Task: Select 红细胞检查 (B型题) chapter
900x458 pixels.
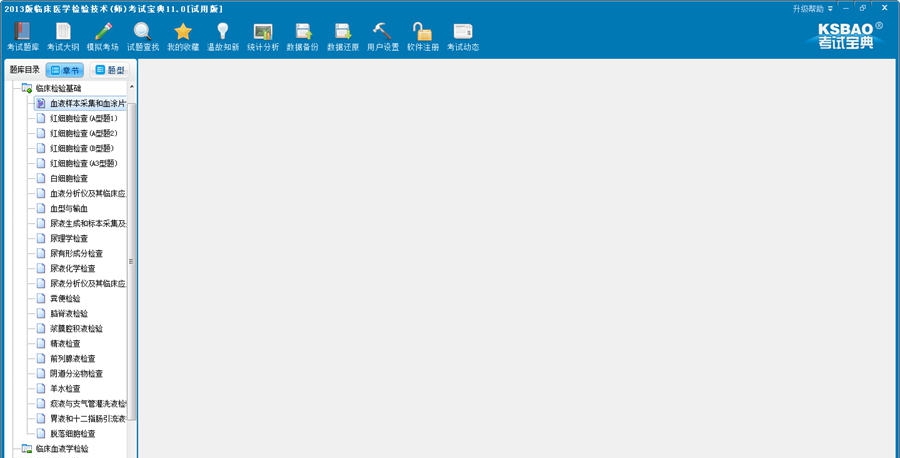Action: click(x=75, y=148)
